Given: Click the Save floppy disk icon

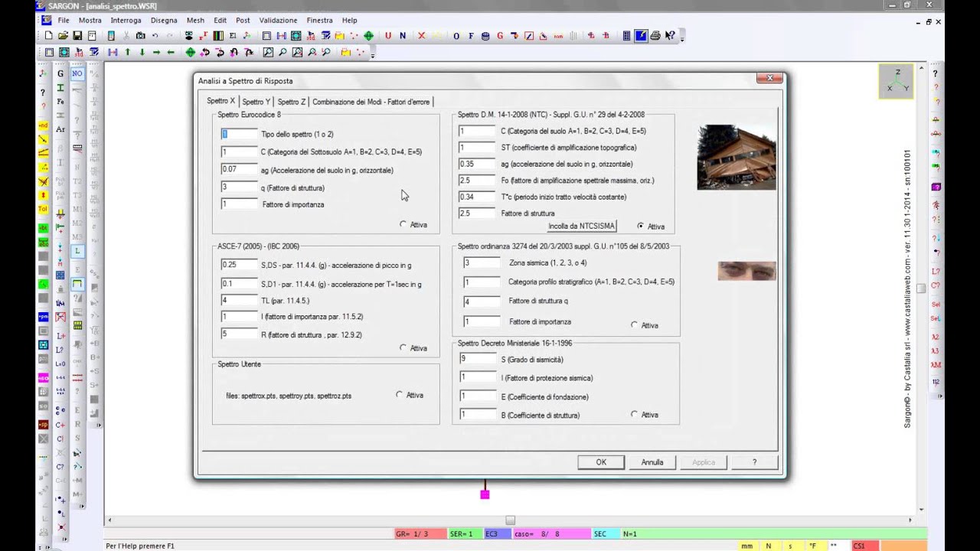Looking at the screenshot, I should 77,36.
